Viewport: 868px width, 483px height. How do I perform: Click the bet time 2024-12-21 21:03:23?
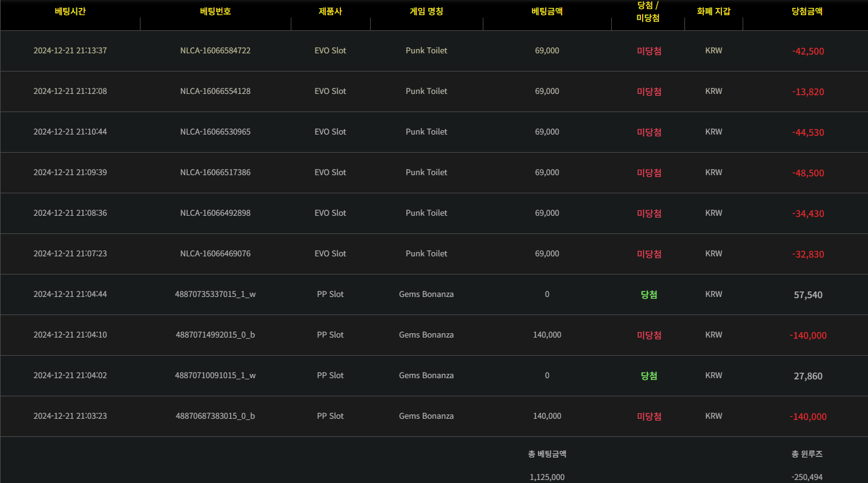(x=70, y=416)
